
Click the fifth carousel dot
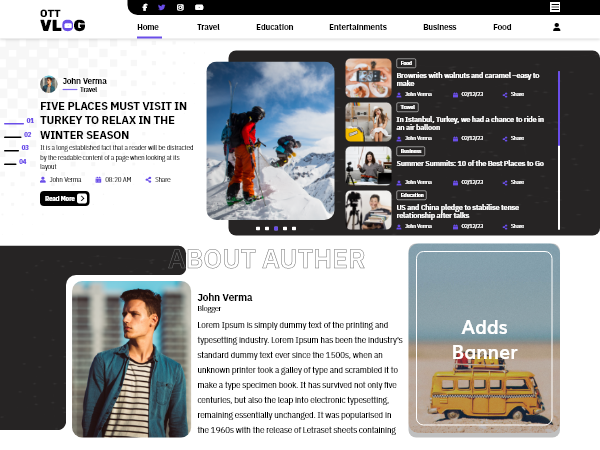[x=294, y=228]
